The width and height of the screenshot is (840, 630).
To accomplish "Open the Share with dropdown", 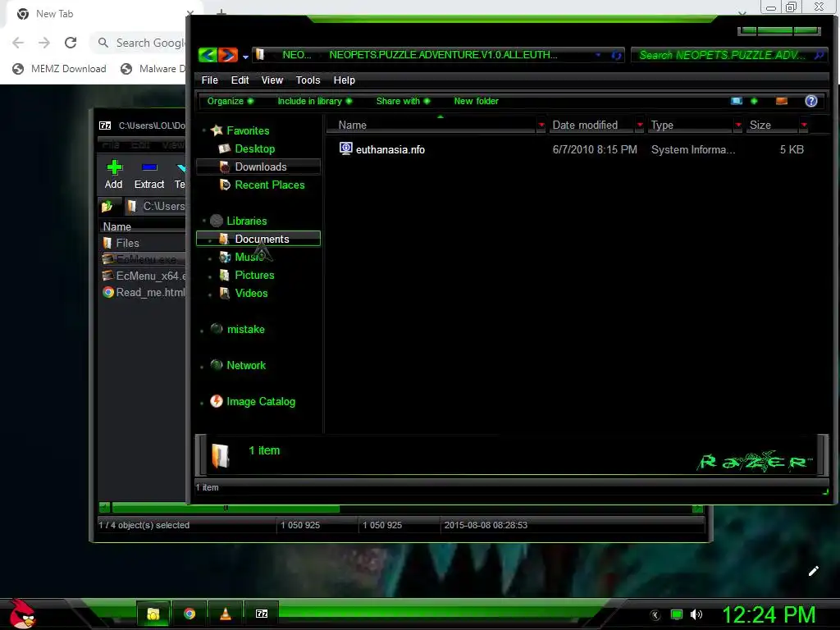I will click(x=403, y=101).
